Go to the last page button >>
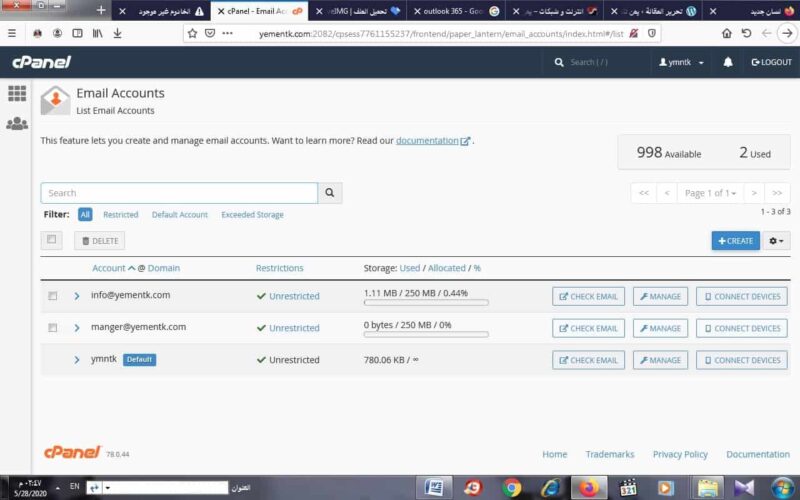This screenshot has width=800, height=500. 777,193
